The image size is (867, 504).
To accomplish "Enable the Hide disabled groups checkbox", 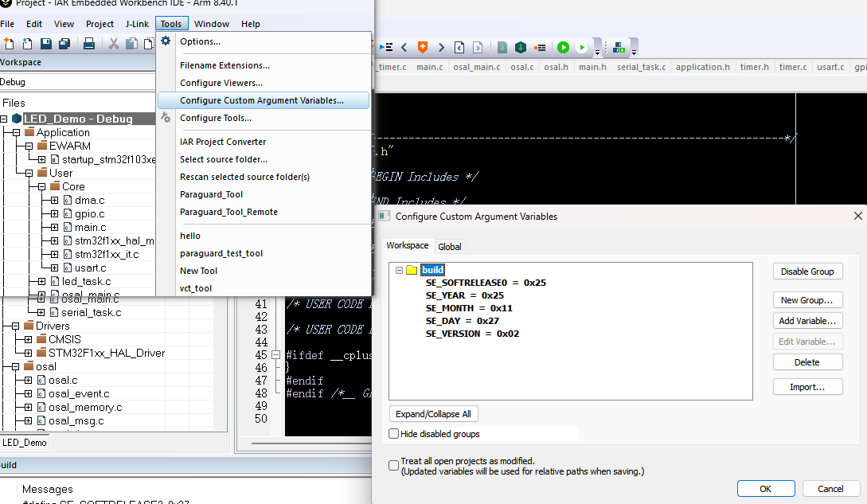I will pyautogui.click(x=393, y=434).
